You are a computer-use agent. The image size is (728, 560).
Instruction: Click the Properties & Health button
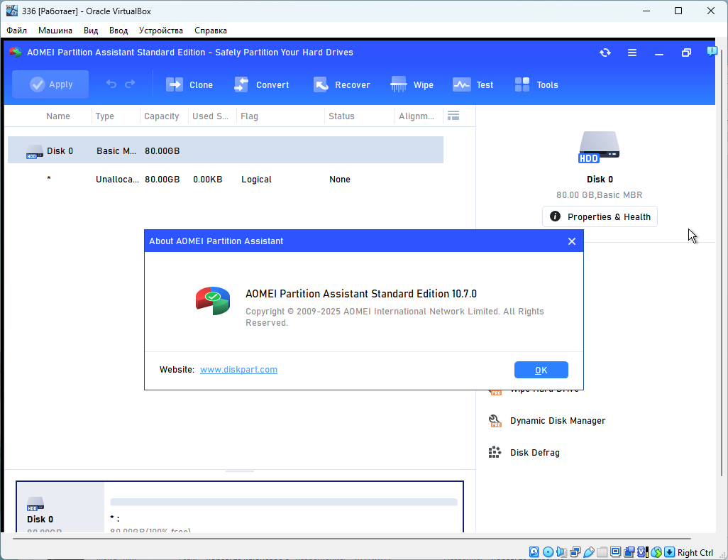[600, 217]
